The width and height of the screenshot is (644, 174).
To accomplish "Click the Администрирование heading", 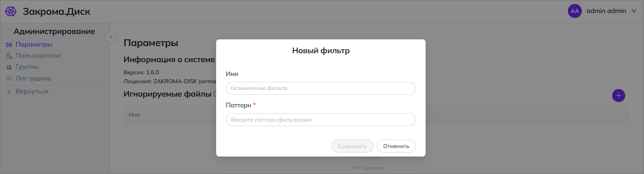I will pos(54,31).
